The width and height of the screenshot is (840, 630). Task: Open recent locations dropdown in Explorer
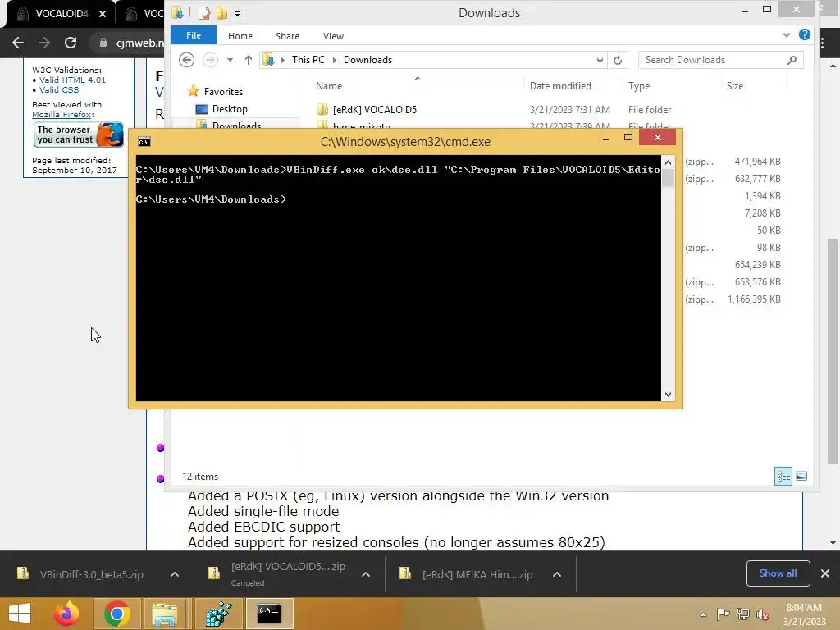230,60
